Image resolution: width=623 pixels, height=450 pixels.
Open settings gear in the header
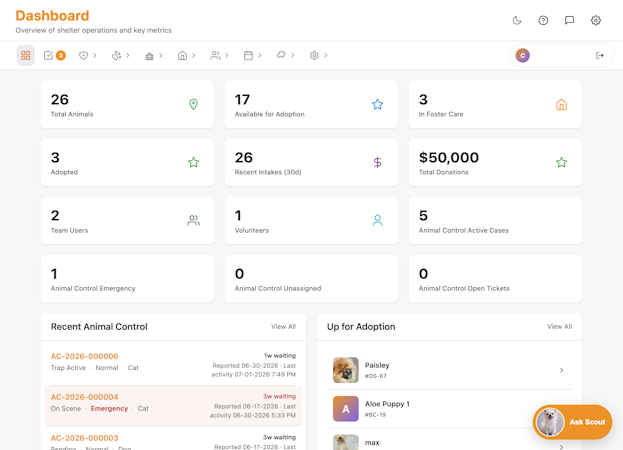pyautogui.click(x=595, y=20)
